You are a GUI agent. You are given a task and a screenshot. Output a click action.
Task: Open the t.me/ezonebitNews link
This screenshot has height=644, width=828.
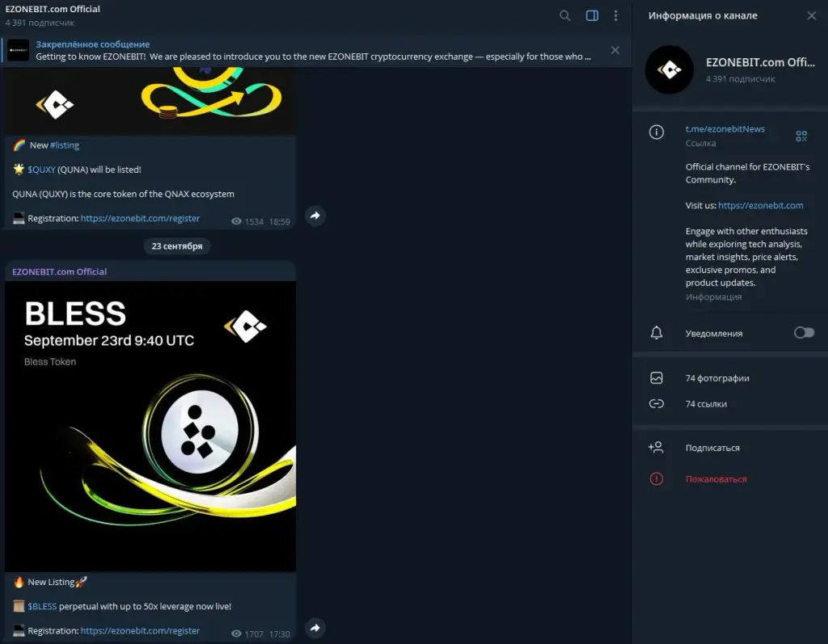pos(724,128)
